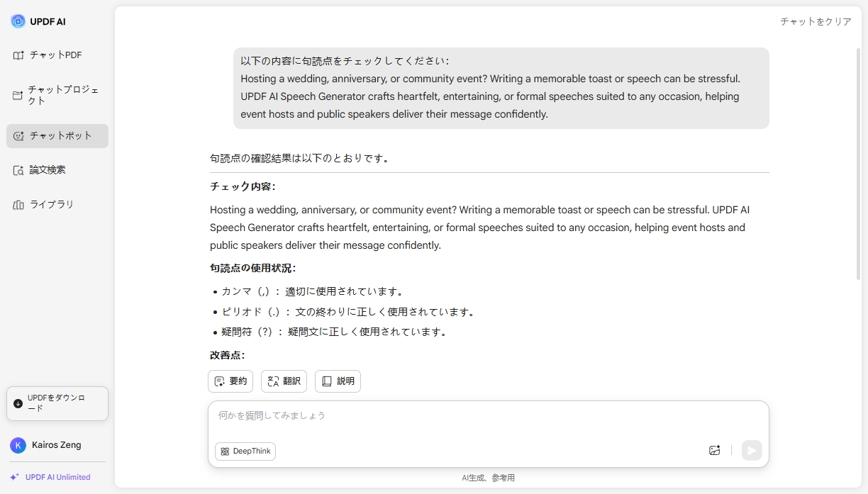Click the chat vertical scrollbar

859,163
